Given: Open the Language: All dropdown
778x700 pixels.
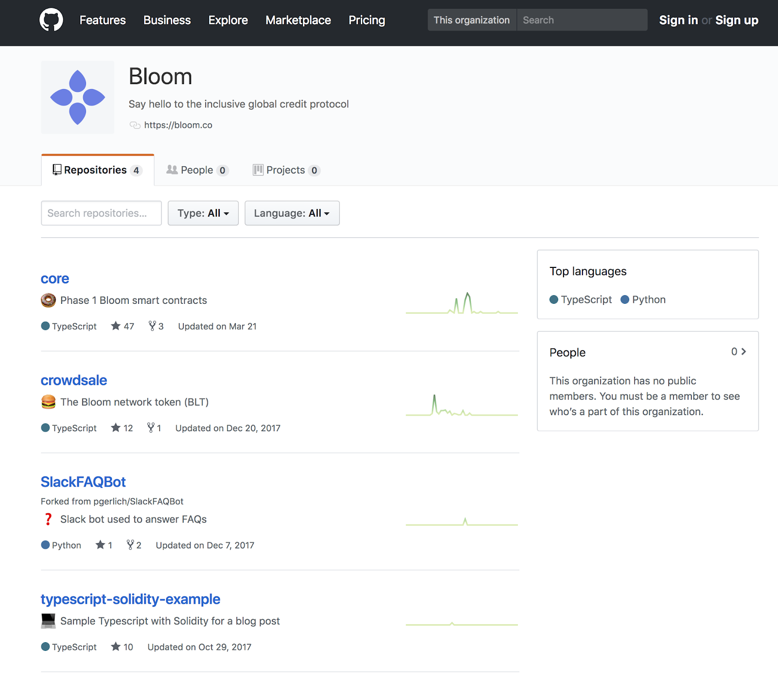Looking at the screenshot, I should pyautogui.click(x=292, y=213).
